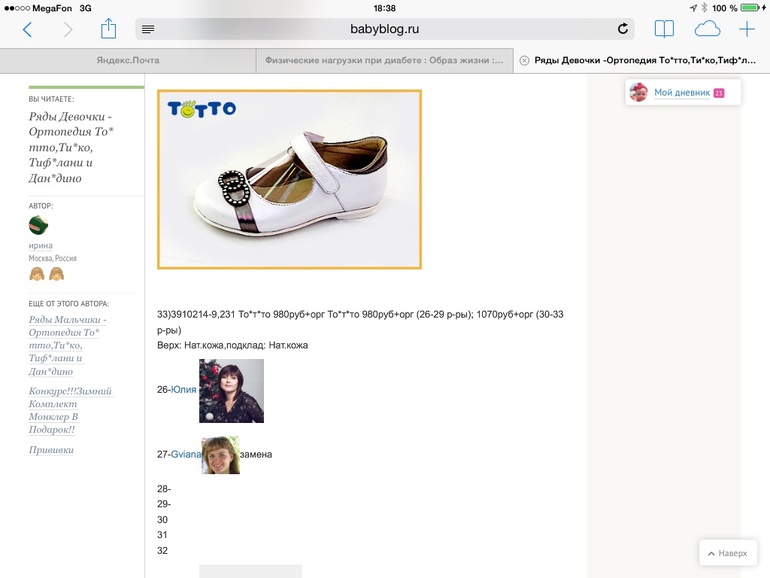Add new tab with plus icon
Viewport: 770px width, 578px height.
[746, 29]
